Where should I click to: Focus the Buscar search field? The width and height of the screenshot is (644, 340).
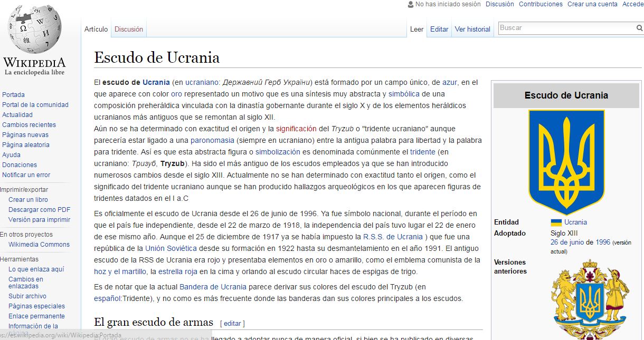(566, 28)
